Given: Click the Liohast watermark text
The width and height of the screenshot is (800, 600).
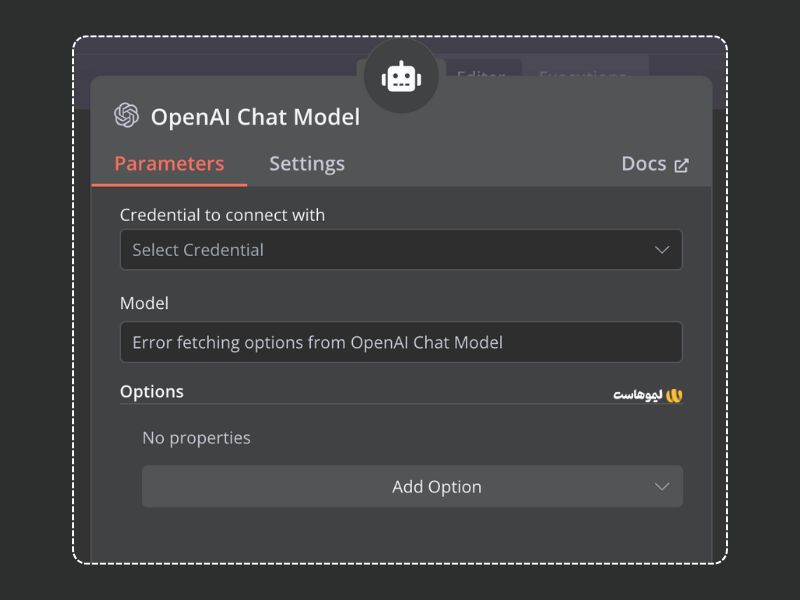Looking at the screenshot, I should click(637, 395).
